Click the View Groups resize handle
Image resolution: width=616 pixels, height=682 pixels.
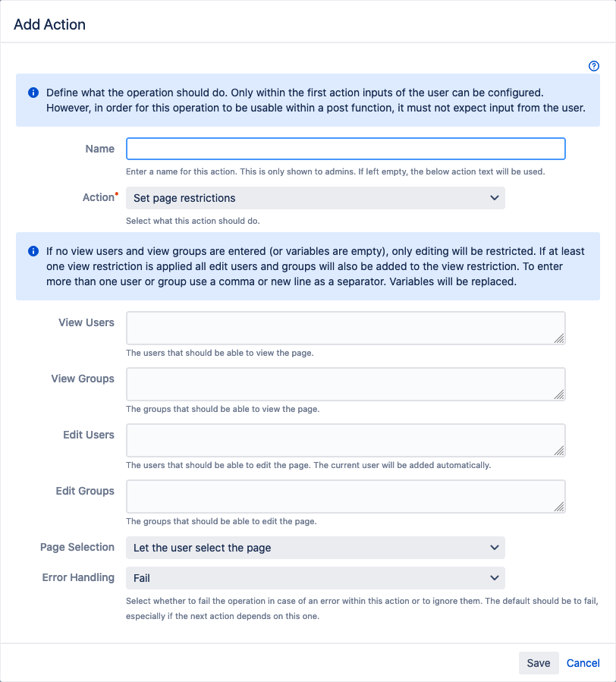(x=559, y=394)
